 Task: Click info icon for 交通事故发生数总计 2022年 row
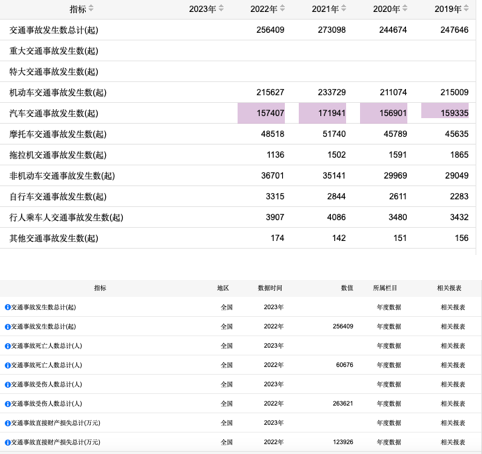8,327
